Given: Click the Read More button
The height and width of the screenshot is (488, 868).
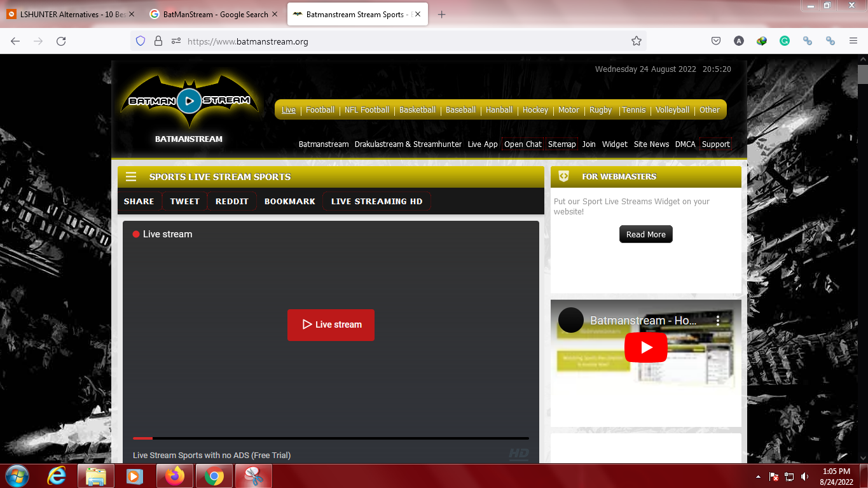Looking at the screenshot, I should coord(646,234).
